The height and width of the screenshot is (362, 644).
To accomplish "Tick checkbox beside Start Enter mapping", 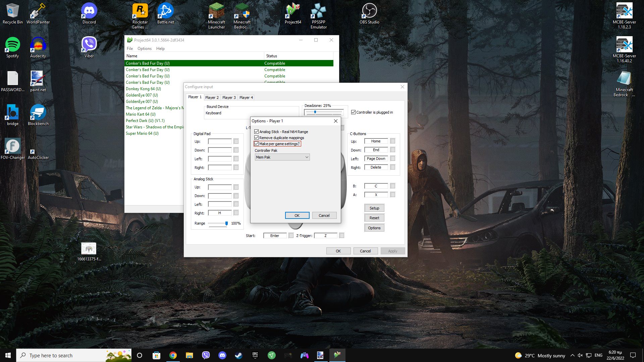I will pyautogui.click(x=291, y=236).
